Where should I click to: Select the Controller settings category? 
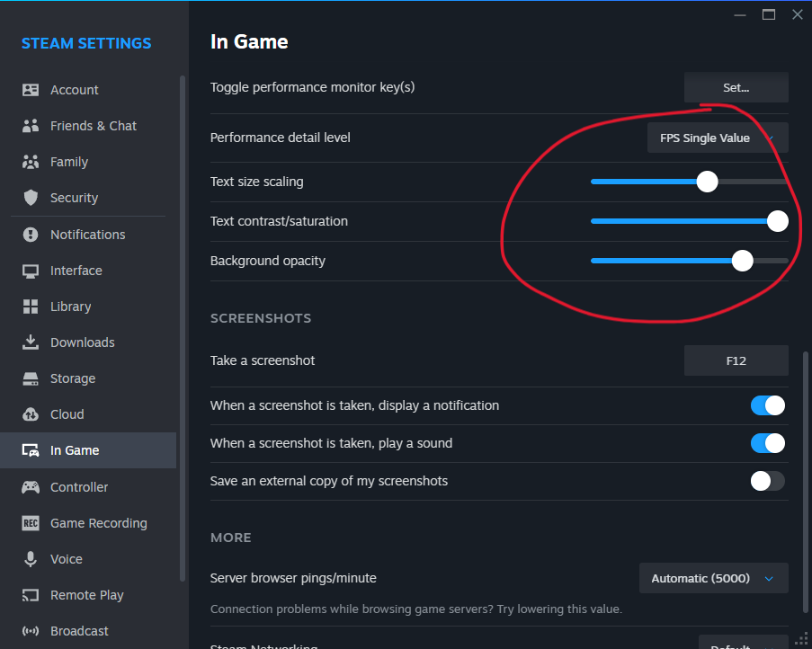pos(88,487)
